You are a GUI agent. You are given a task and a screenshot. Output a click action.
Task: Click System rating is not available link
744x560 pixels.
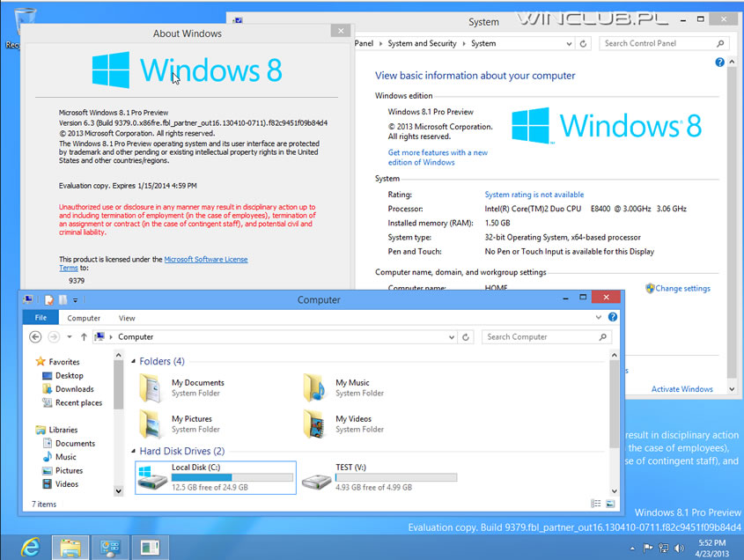click(534, 195)
